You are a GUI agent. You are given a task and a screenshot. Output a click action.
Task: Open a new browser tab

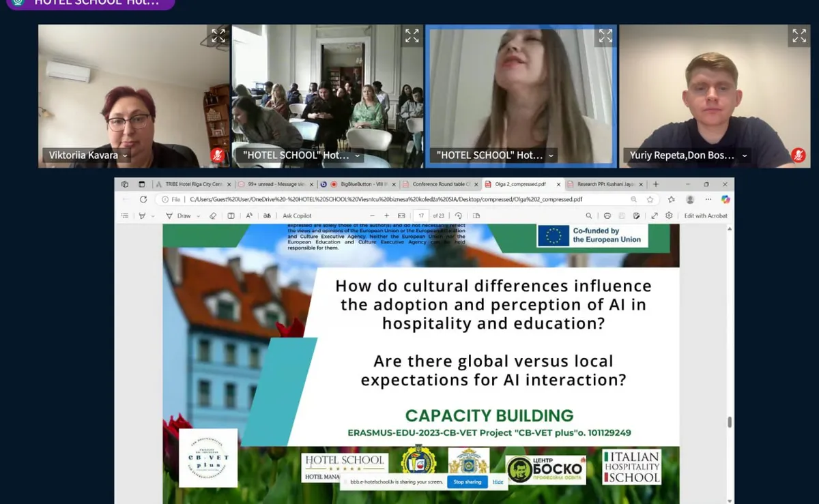tap(656, 184)
